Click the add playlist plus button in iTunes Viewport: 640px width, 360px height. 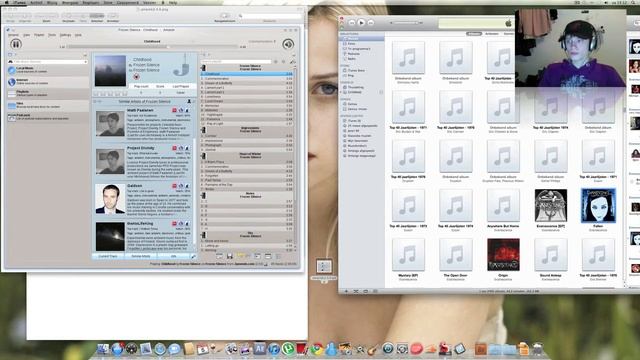tap(346, 291)
